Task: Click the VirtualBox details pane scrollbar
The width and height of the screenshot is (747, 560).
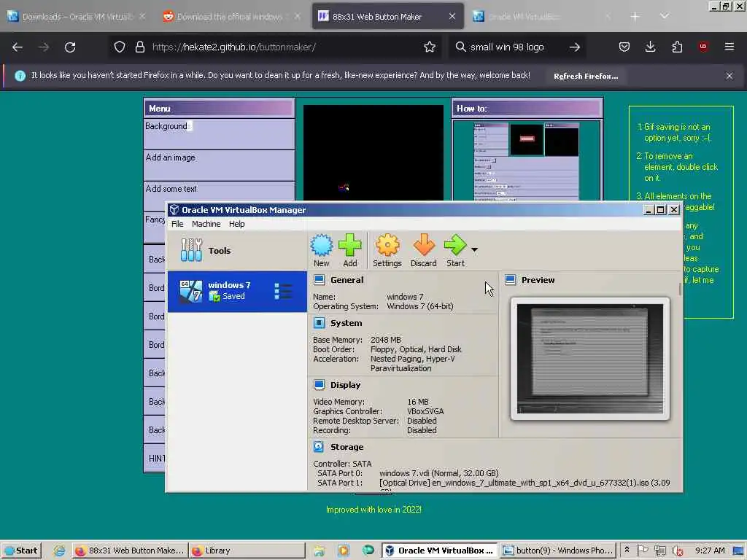Action: click(x=680, y=289)
